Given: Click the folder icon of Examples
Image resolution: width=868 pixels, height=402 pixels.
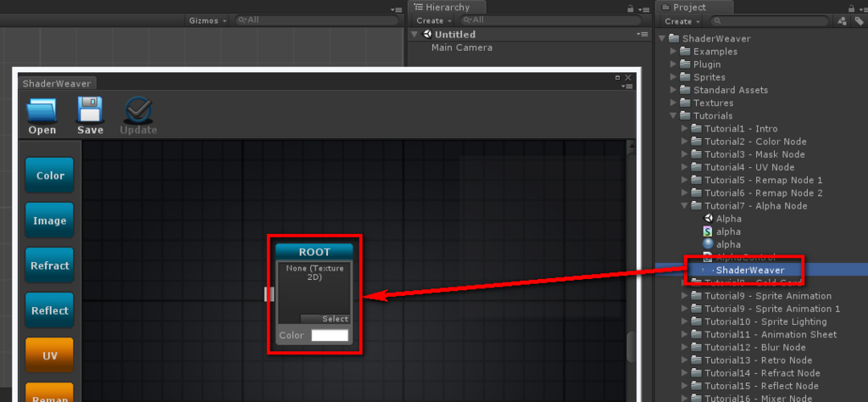Looking at the screenshot, I should (685, 52).
